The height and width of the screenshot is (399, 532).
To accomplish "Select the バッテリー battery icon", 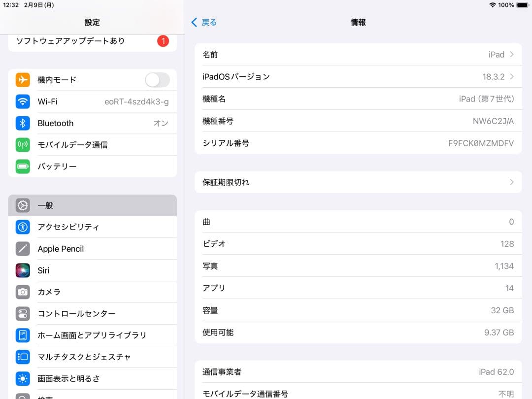I will click(x=23, y=166).
